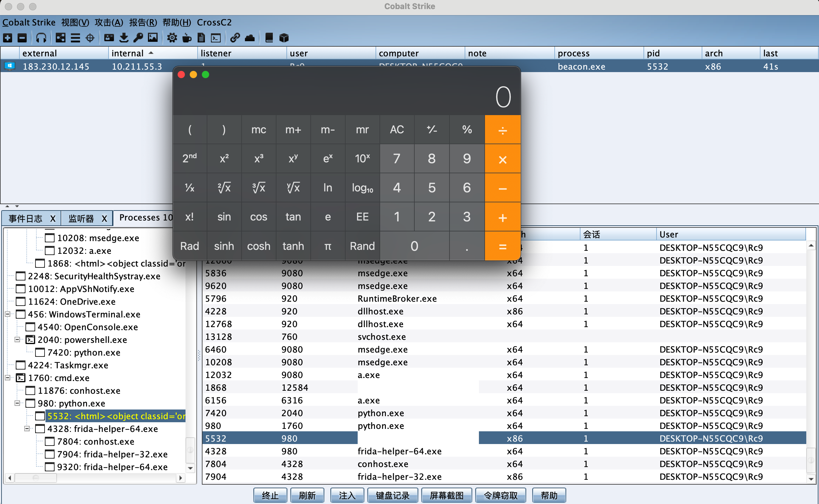The width and height of the screenshot is (819, 504).
Task: Click process table scrollbar up arrow
Action: click(x=811, y=245)
